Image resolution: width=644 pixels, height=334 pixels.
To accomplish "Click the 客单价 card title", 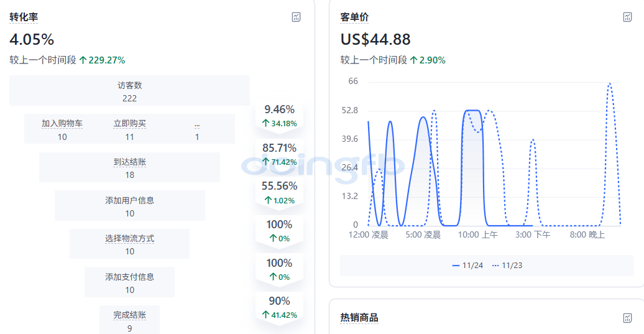I will tap(354, 17).
